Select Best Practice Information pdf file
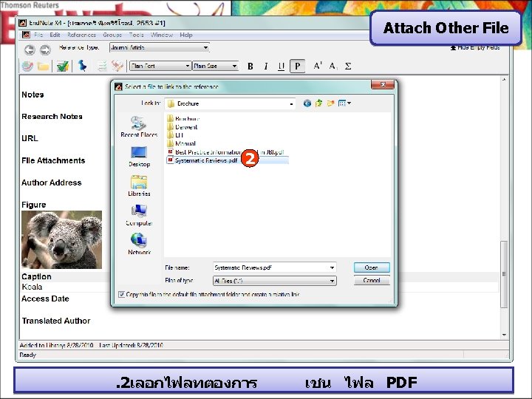Viewport: 532px width, 399px height. click(225, 152)
